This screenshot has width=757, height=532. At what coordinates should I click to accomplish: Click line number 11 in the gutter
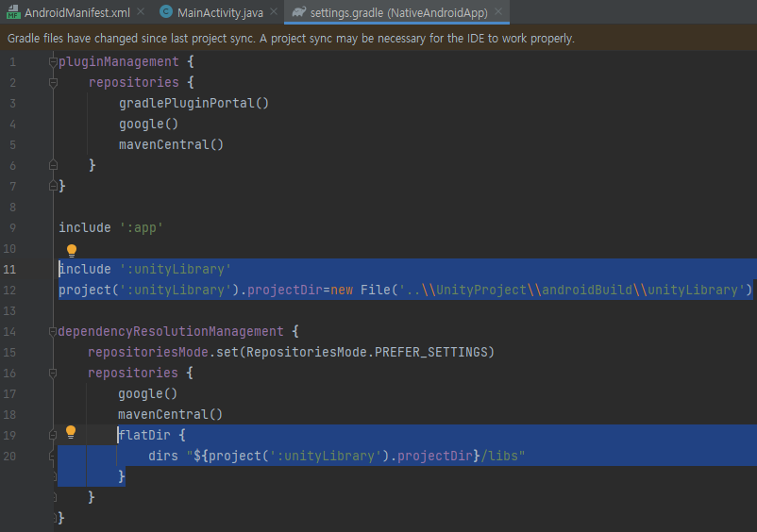9,269
